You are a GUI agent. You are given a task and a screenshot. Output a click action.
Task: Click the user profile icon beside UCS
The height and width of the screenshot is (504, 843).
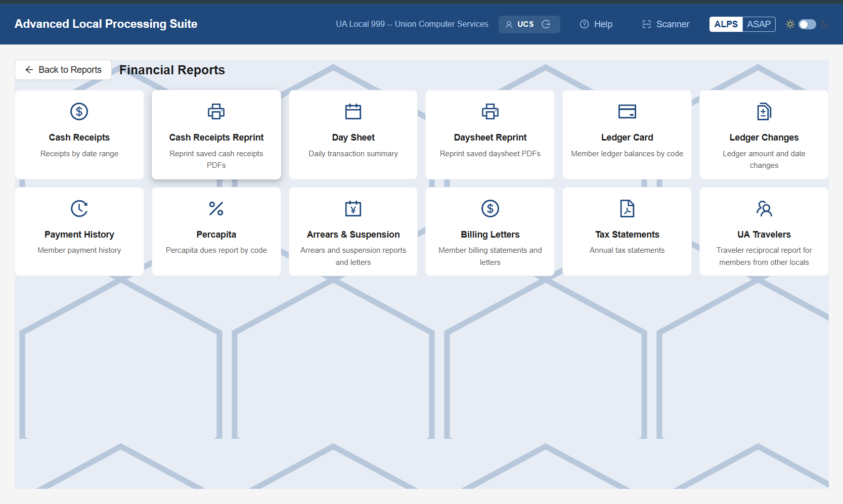(509, 24)
